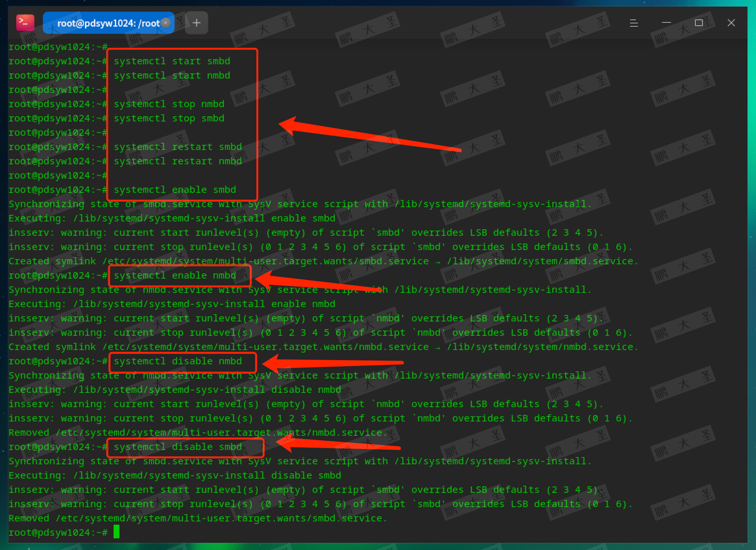Click the green cursor at the last prompt
756x550 pixels.
[116, 531]
